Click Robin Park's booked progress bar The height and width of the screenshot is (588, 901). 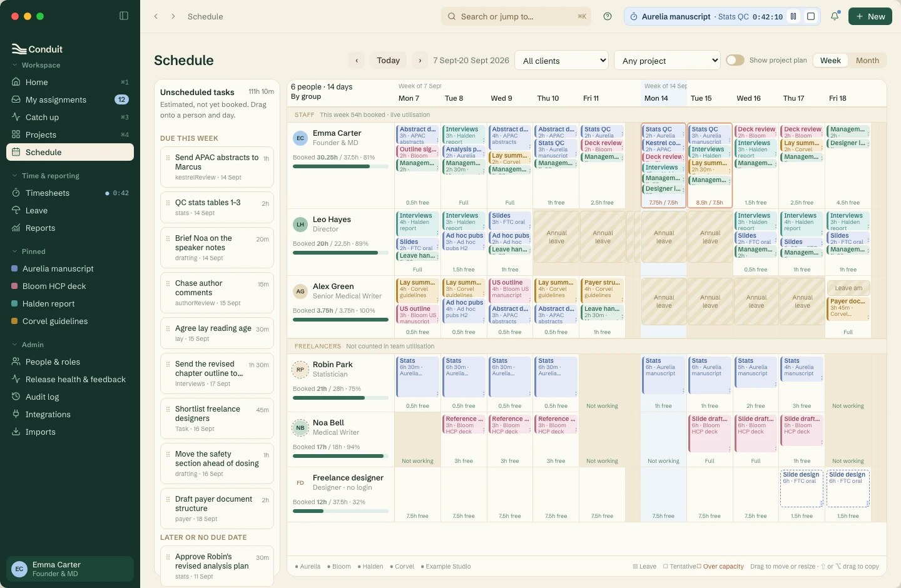(x=340, y=398)
